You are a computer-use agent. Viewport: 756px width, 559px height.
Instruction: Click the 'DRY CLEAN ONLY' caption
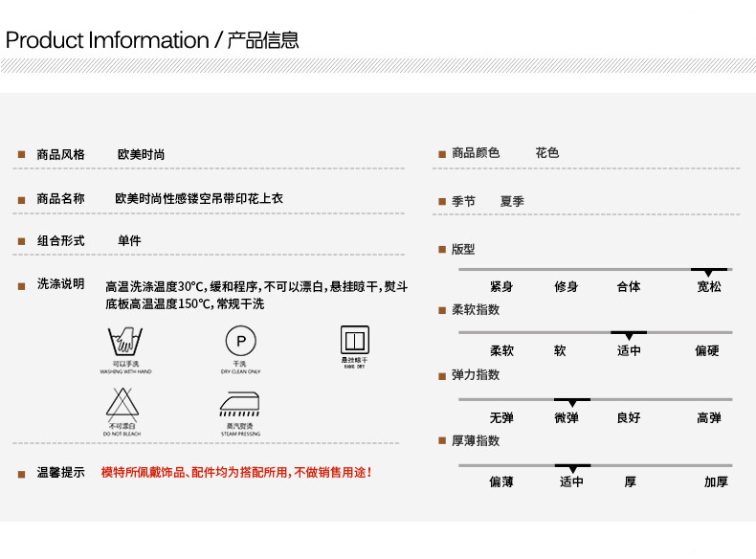pos(240,371)
